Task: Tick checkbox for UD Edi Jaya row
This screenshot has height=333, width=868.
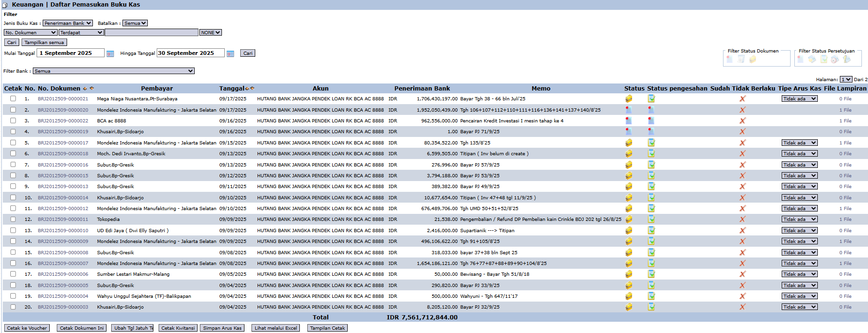Action: [x=13, y=230]
